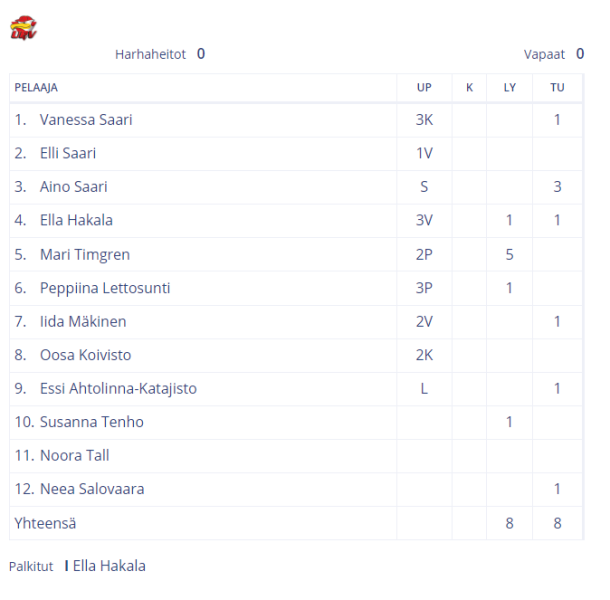Click Ella Hakala in the player list
Image resolution: width=610 pixels, height=600 pixels.
pyautogui.click(x=76, y=220)
